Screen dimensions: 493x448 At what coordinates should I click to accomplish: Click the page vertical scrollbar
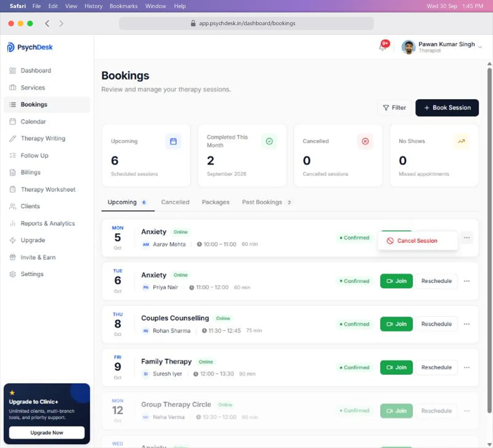(x=489, y=240)
